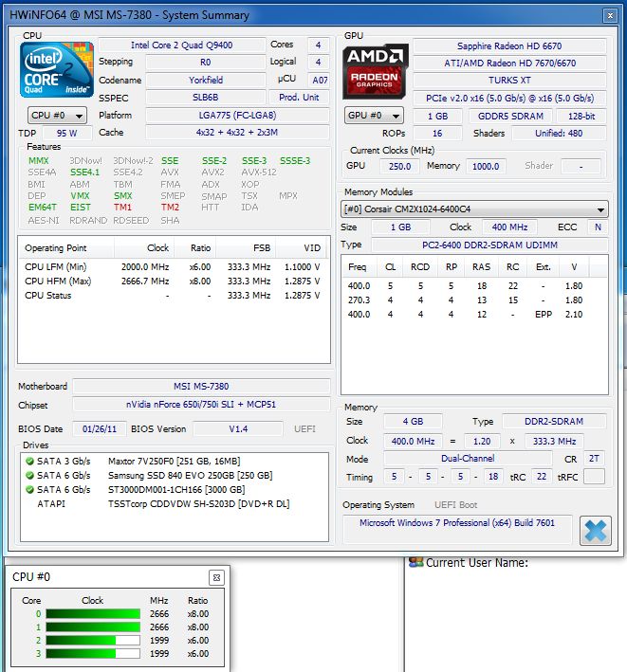Select the CPU LFM (Min) row

click(174, 267)
